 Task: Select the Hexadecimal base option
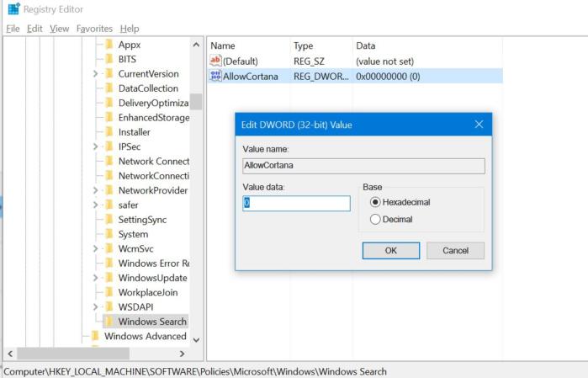375,202
